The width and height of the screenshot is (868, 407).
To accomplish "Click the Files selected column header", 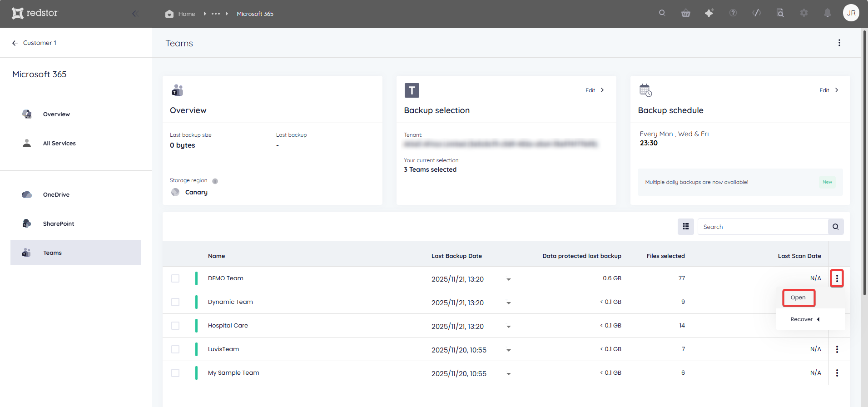I will [x=665, y=256].
